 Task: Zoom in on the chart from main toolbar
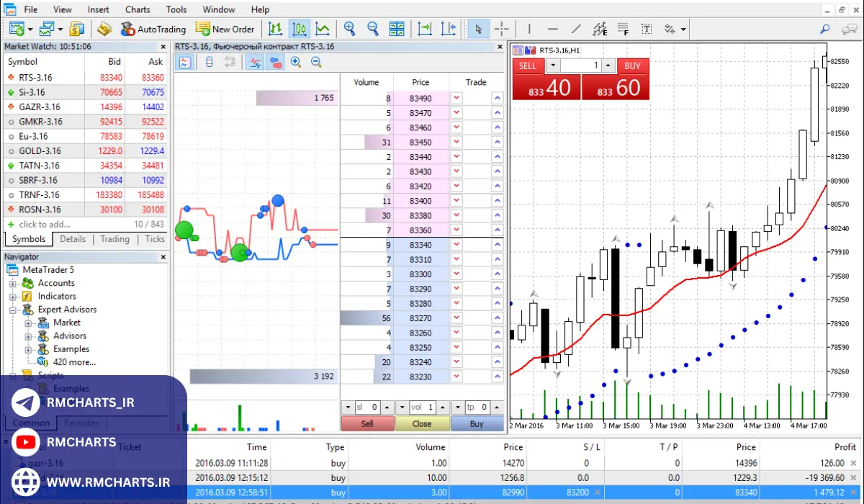tap(350, 29)
